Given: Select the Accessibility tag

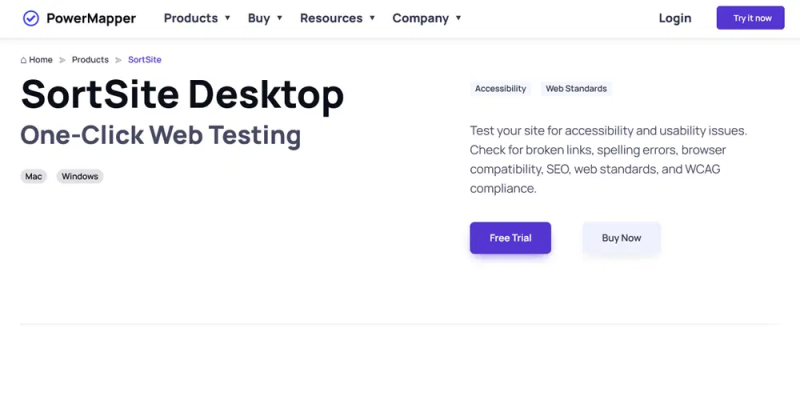Looking at the screenshot, I should tap(501, 89).
